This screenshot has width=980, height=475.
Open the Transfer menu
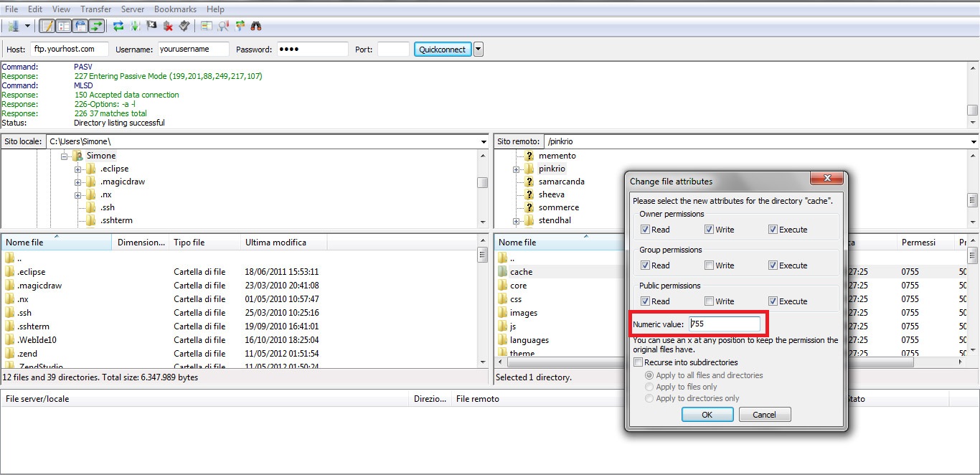pyautogui.click(x=95, y=9)
